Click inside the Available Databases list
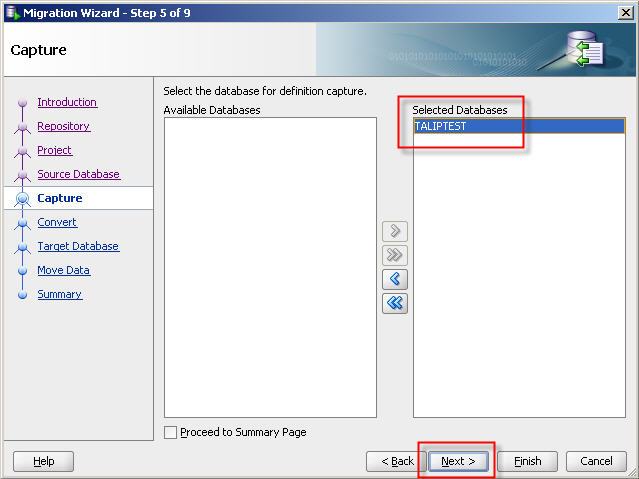 (270, 267)
